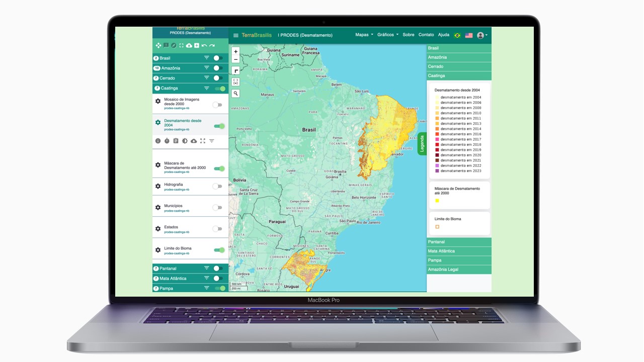Image resolution: width=644 pixels, height=362 pixels.
Task: Open settings gear for Mosaico de Imagens
Action: point(158,102)
